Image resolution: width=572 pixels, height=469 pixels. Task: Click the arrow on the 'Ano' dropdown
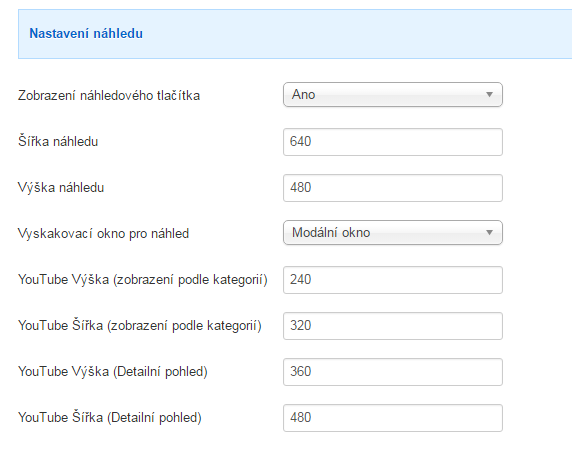[x=490, y=95]
